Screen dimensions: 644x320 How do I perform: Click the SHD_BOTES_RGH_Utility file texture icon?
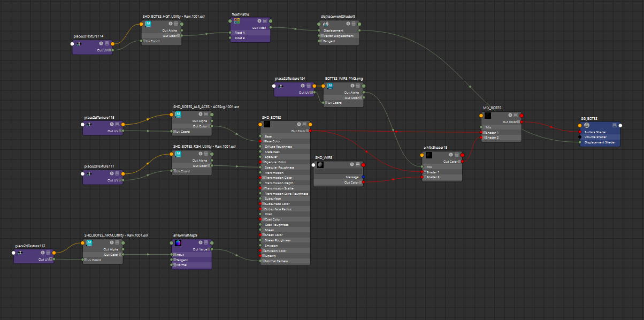pos(178,154)
